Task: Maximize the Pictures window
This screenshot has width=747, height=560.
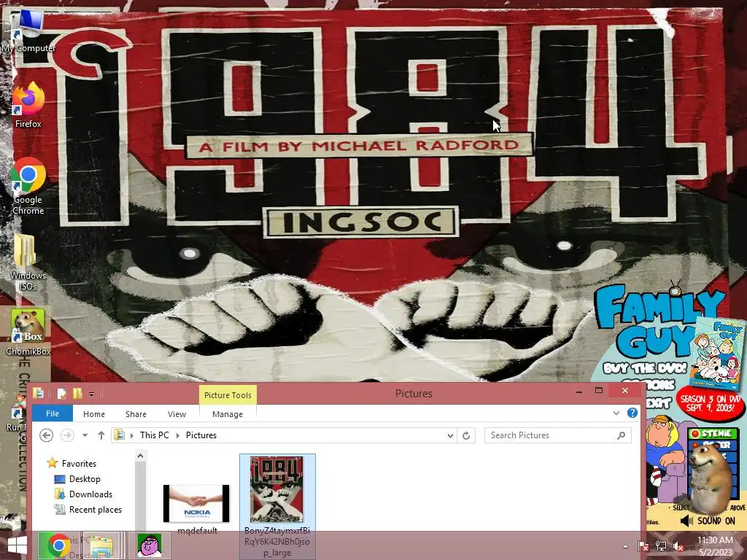Action: [599, 391]
